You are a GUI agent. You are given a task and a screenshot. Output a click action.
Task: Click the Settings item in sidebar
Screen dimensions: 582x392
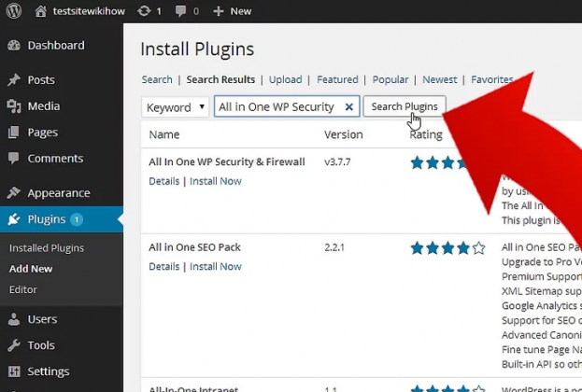pos(48,371)
